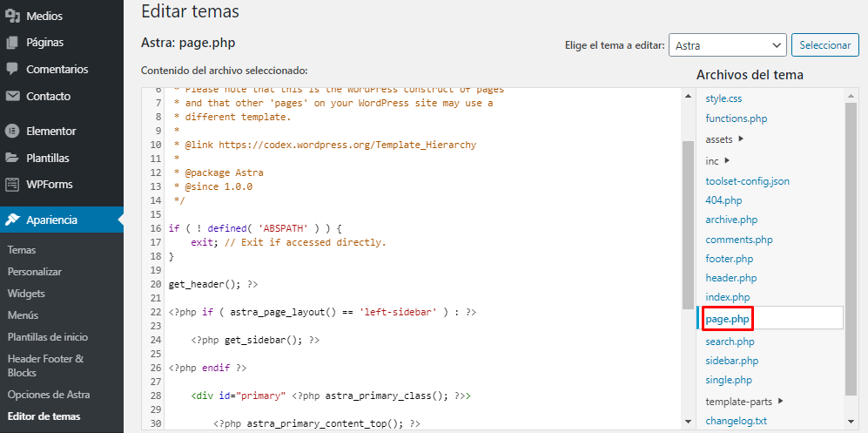Expand the template-parts folder
The width and height of the screenshot is (868, 433).
(x=780, y=401)
